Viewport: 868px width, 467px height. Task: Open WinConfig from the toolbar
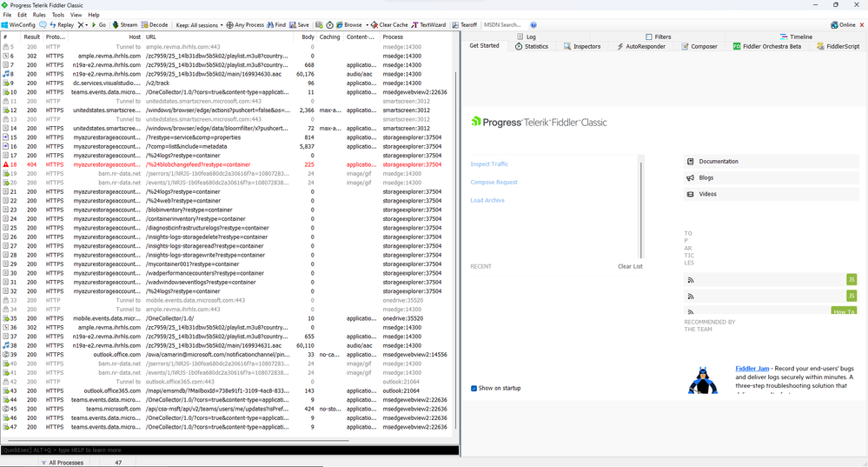click(18, 25)
